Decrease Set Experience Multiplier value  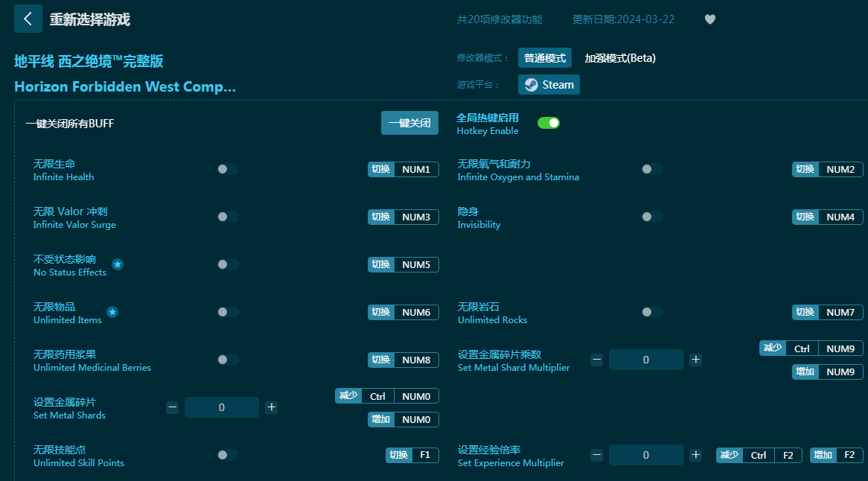(596, 455)
